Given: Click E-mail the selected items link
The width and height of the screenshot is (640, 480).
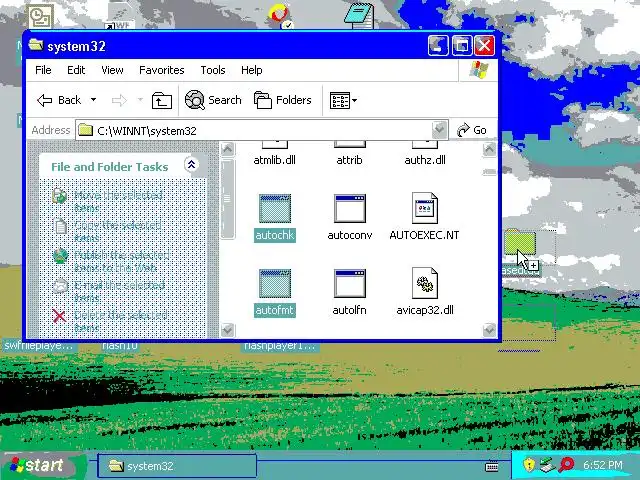Looking at the screenshot, I should pyautogui.click(x=120, y=291).
